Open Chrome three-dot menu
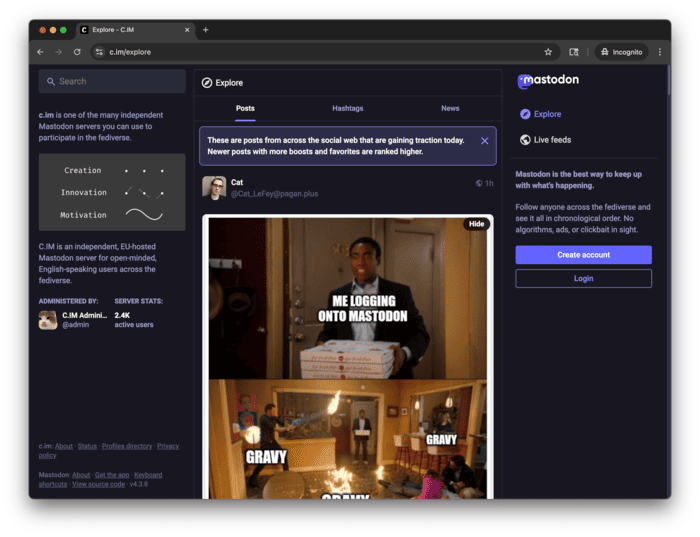Viewport: 700px width, 537px height. [x=659, y=52]
